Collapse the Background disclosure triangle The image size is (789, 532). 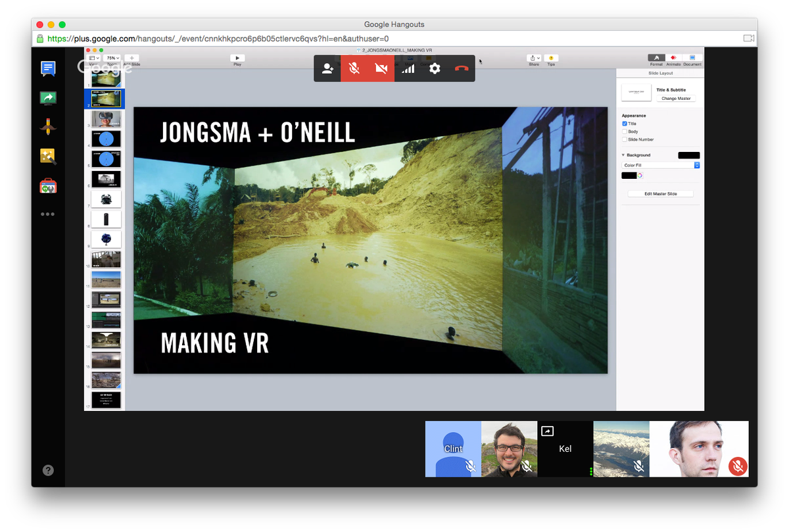tap(623, 155)
